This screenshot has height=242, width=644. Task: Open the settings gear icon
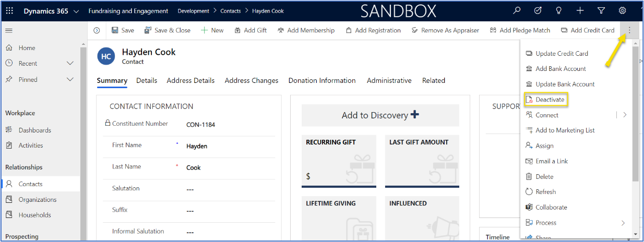click(x=622, y=10)
